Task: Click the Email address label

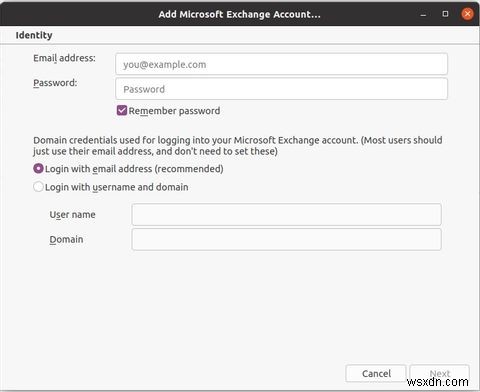Action: coord(64,58)
